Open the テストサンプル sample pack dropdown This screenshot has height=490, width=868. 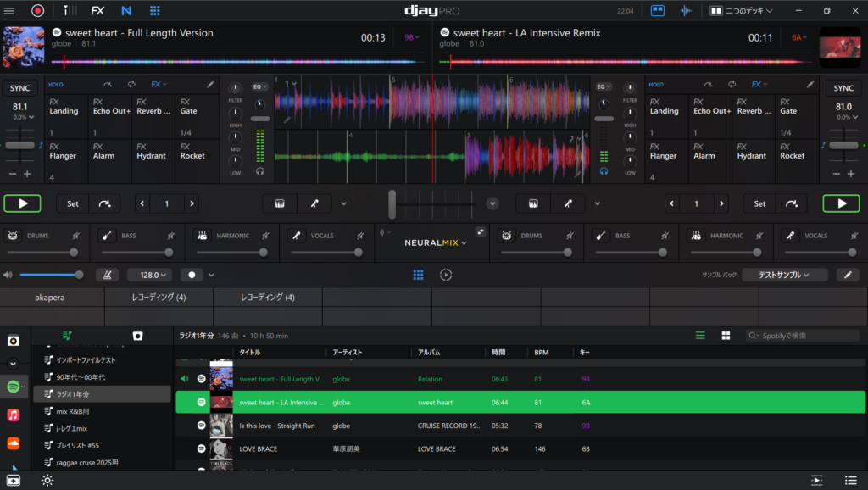(785, 275)
